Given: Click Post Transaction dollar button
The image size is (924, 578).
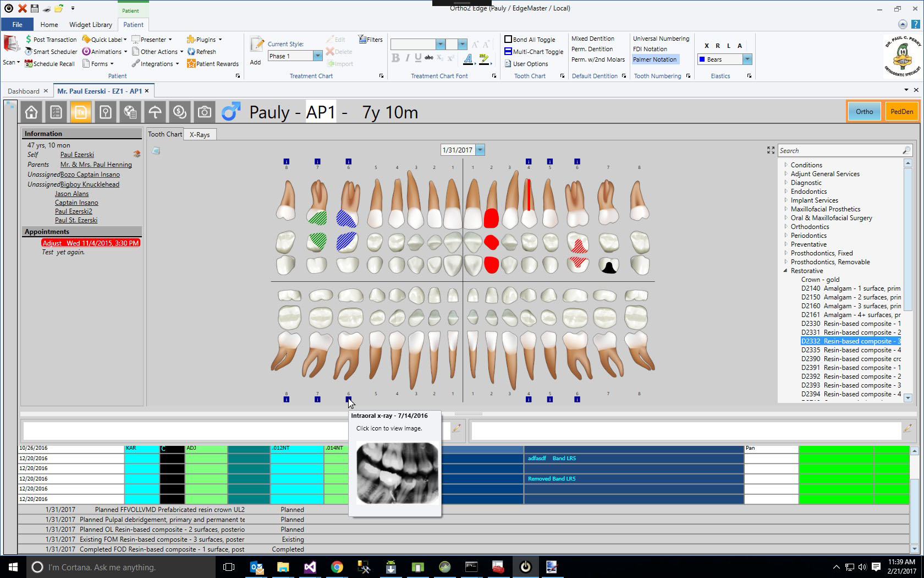Looking at the screenshot, I should click(51, 40).
